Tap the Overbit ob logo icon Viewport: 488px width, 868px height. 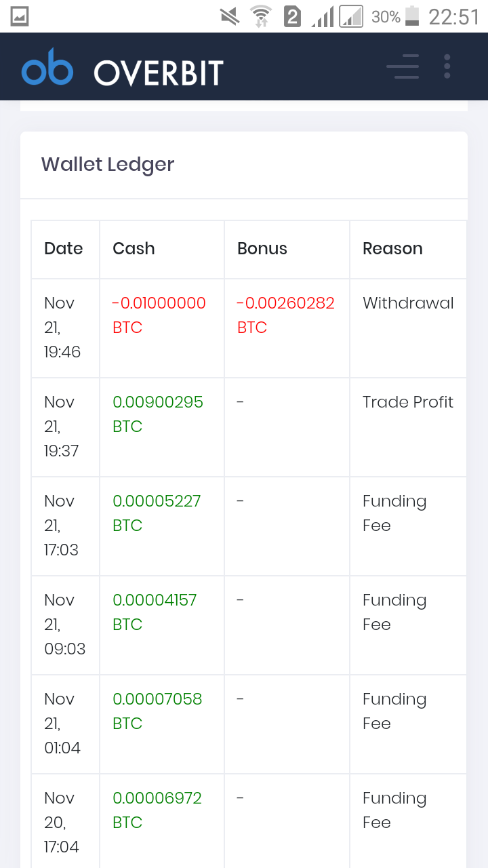point(47,66)
